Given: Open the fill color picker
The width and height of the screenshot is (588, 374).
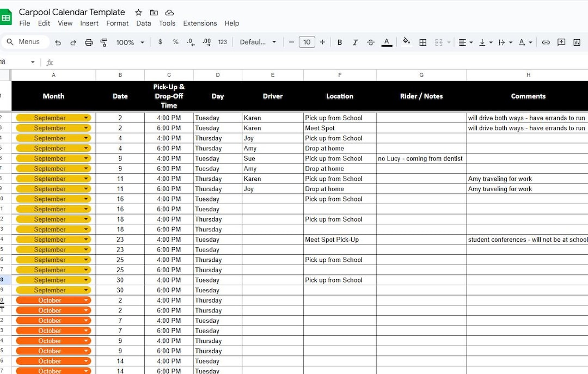Looking at the screenshot, I should point(406,41).
